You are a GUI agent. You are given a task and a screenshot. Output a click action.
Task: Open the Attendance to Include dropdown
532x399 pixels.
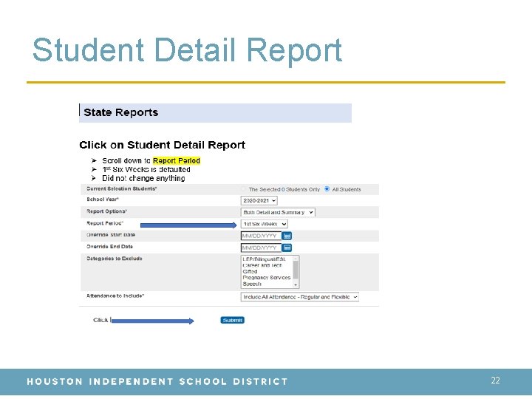click(299, 297)
